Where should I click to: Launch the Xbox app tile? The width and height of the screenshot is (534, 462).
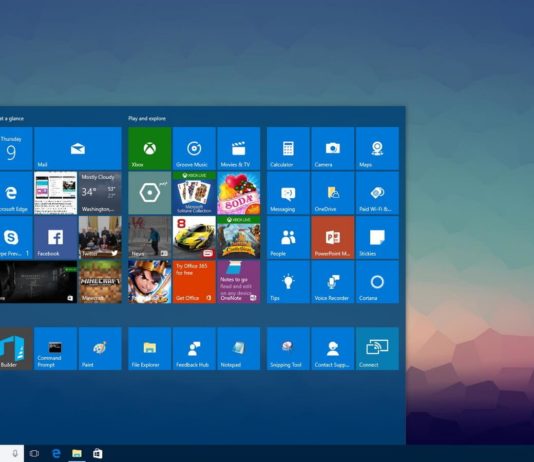click(x=150, y=148)
